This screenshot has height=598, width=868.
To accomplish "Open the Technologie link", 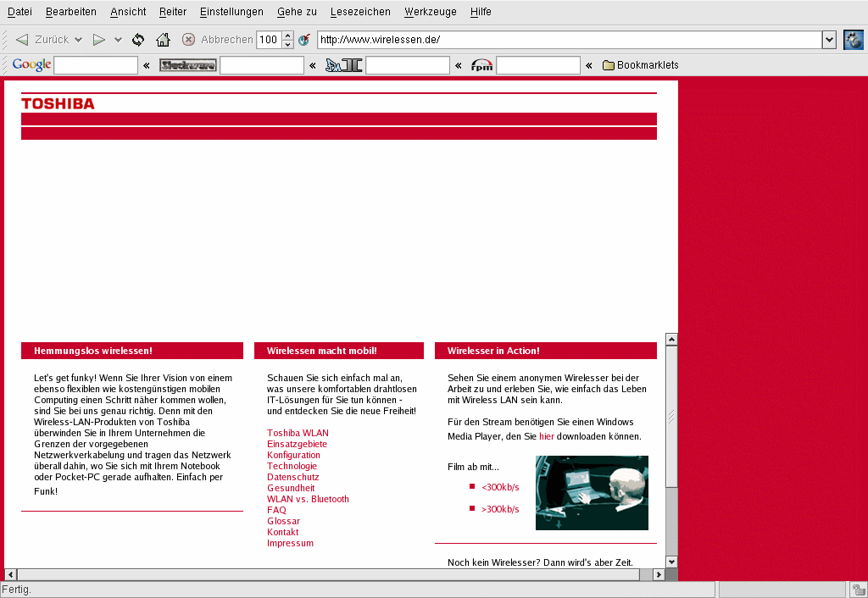I will (292, 467).
